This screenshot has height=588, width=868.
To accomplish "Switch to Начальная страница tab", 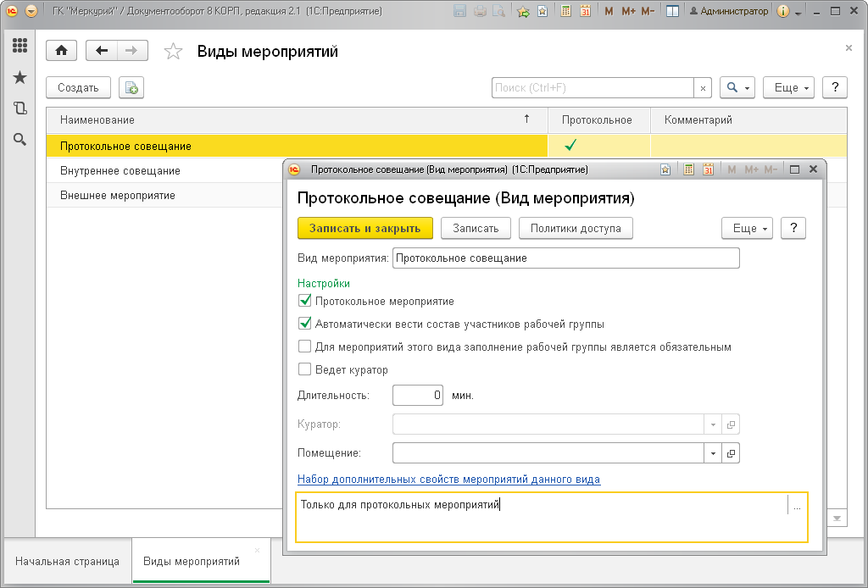I will click(67, 561).
